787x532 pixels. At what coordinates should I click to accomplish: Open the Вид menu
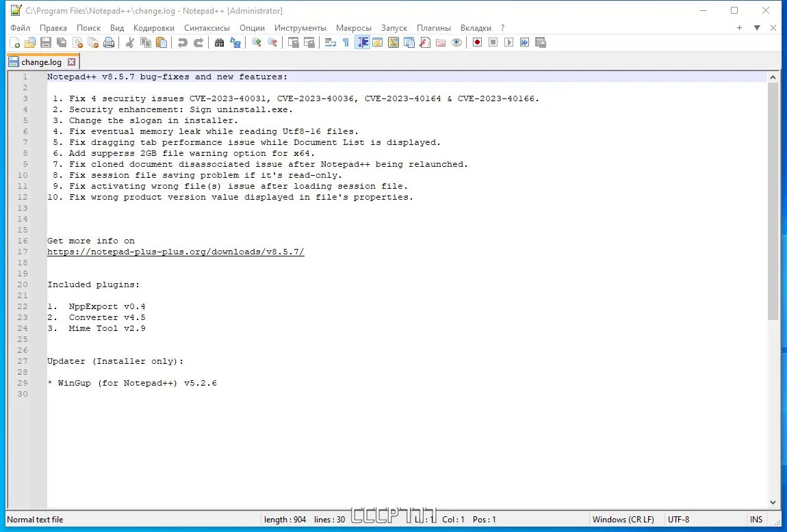117,28
